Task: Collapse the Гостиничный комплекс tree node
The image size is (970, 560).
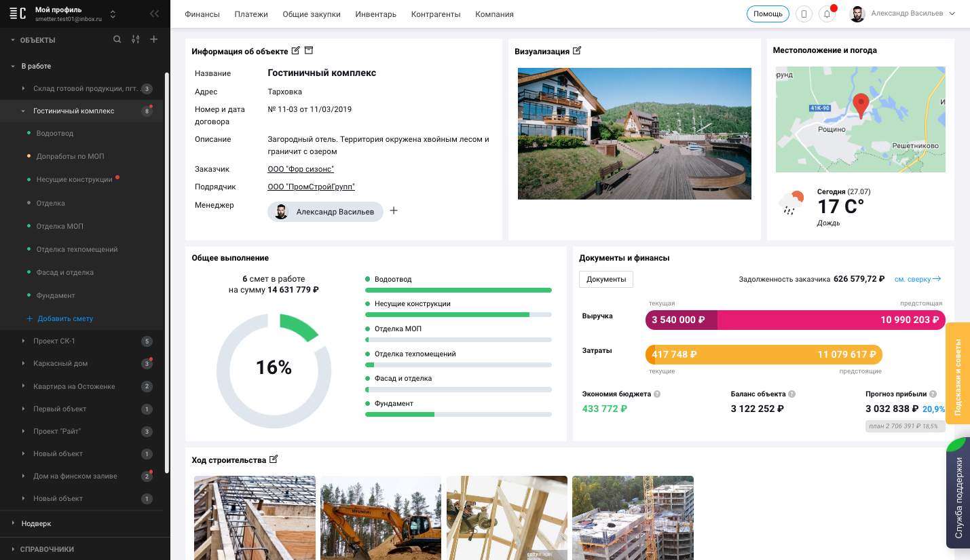Action: click(x=23, y=111)
